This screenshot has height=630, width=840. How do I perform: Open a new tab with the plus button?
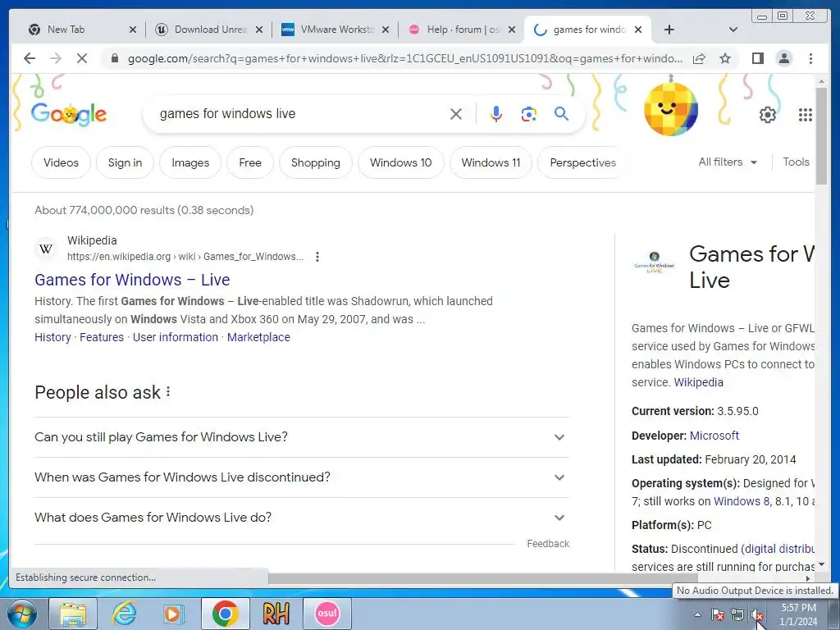pyautogui.click(x=669, y=30)
